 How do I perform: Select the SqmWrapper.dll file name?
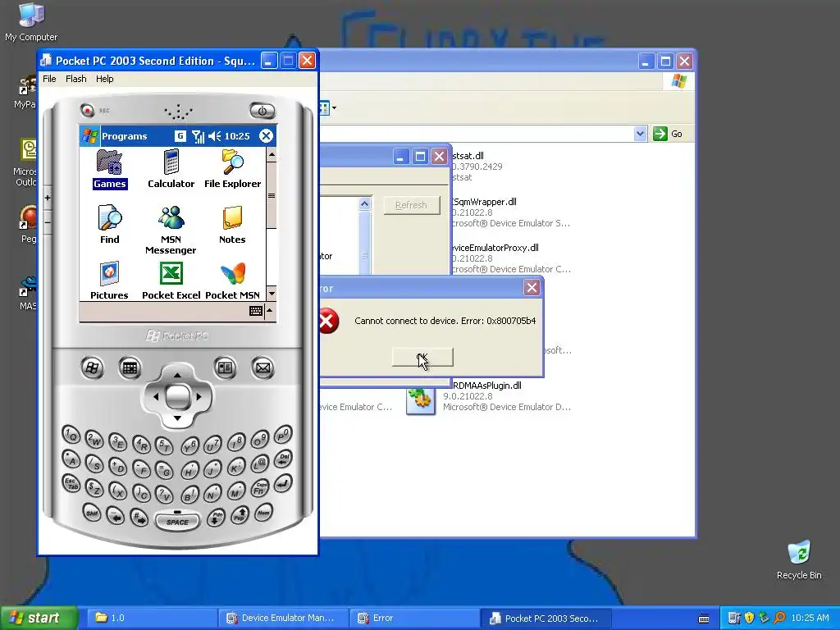click(485, 202)
